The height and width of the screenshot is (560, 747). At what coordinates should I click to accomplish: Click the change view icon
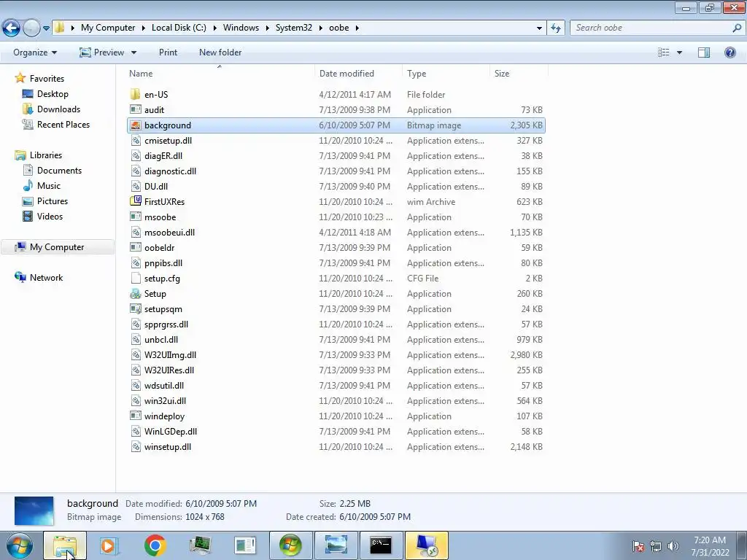point(663,52)
